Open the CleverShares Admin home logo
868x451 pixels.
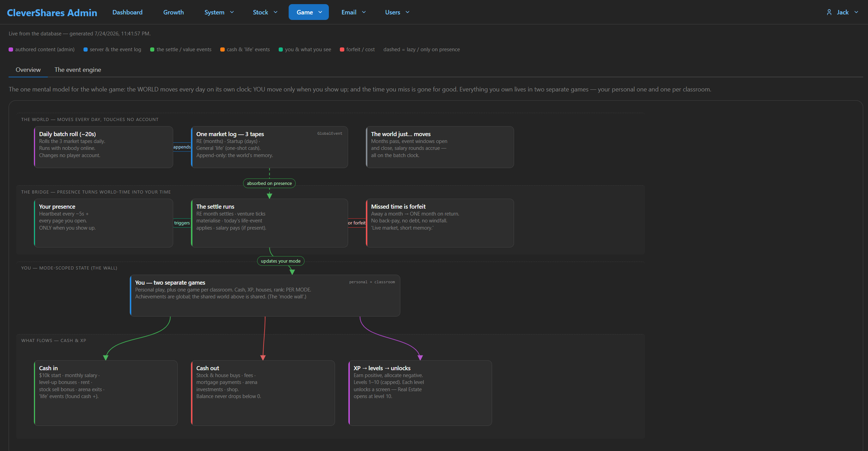pyautogui.click(x=52, y=13)
